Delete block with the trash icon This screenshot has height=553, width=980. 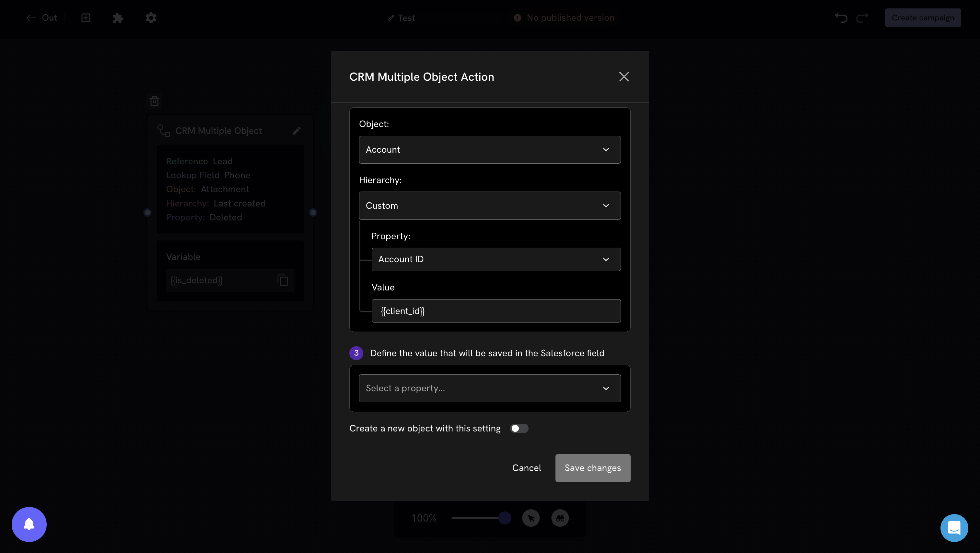coord(154,101)
